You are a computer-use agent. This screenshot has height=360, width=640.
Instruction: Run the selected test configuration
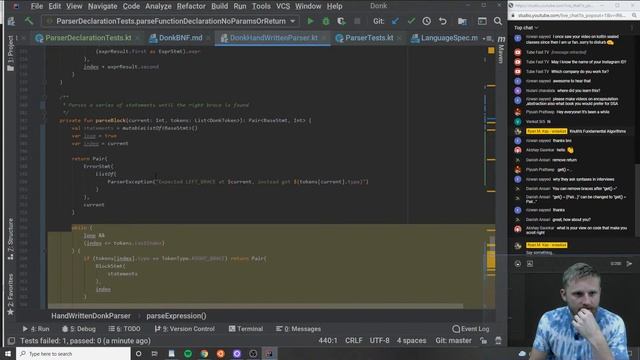[310, 21]
